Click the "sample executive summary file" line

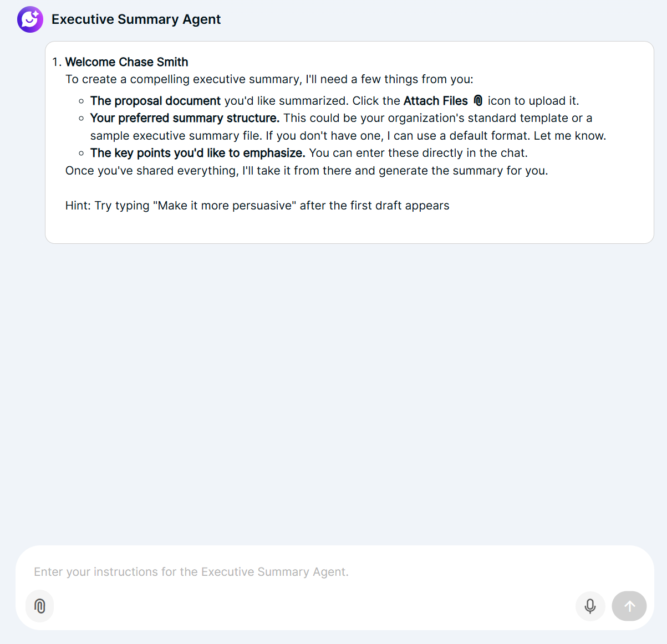pos(348,136)
